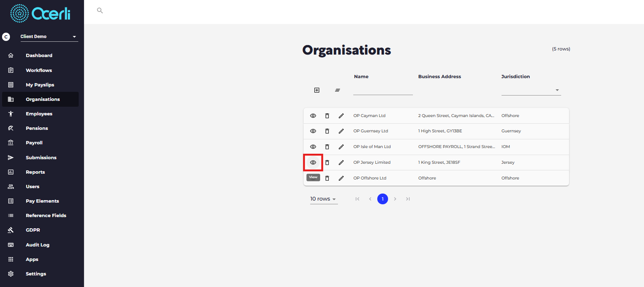Open Users in the sidebar
The height and width of the screenshot is (287, 644).
tap(40, 187)
